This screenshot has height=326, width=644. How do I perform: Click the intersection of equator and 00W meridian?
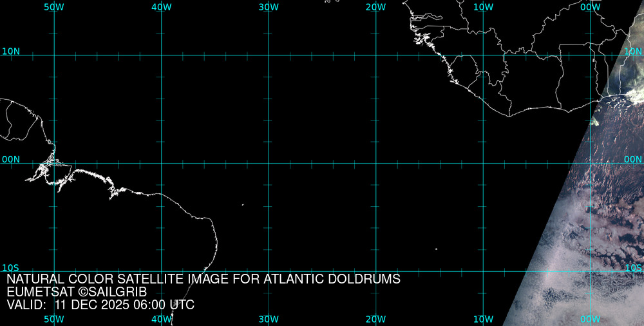point(591,163)
